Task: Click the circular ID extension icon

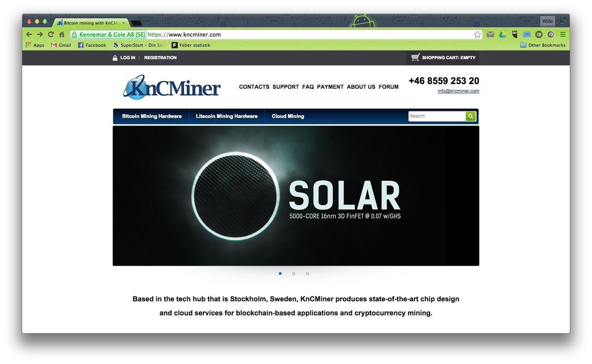Action: pyautogui.click(x=539, y=35)
